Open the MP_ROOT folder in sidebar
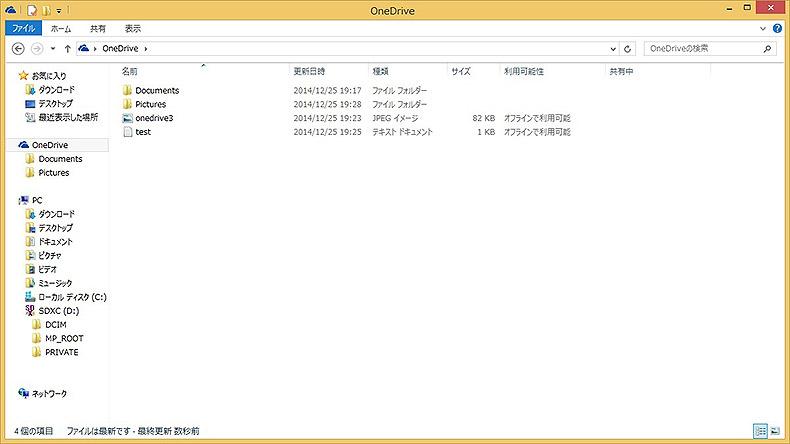This screenshot has width=790, height=444. (64, 338)
